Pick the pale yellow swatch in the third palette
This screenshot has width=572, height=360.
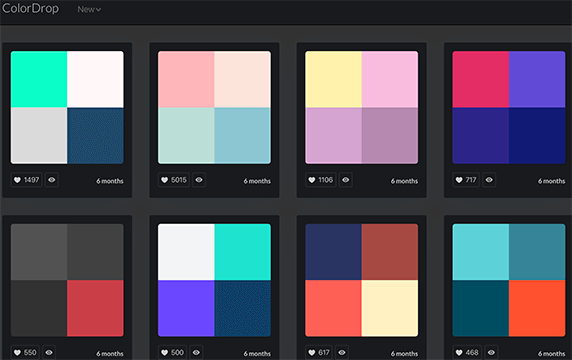(333, 79)
